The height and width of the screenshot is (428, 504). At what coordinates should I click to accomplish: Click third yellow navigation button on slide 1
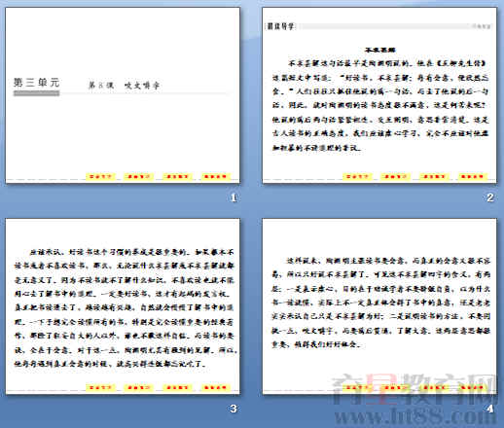point(177,177)
